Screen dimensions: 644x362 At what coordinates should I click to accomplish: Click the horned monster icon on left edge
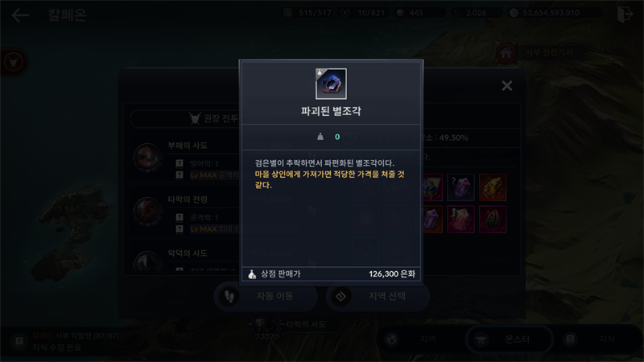pos(14,63)
